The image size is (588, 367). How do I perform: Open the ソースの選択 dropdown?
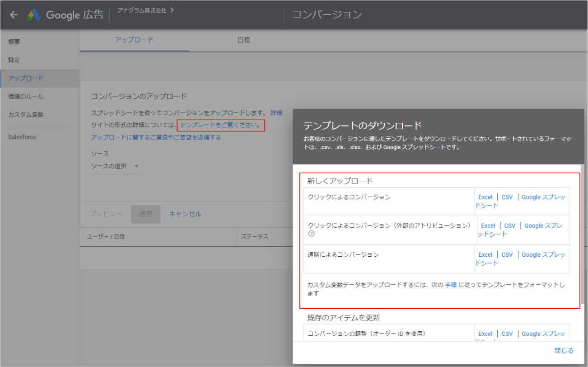[116, 166]
